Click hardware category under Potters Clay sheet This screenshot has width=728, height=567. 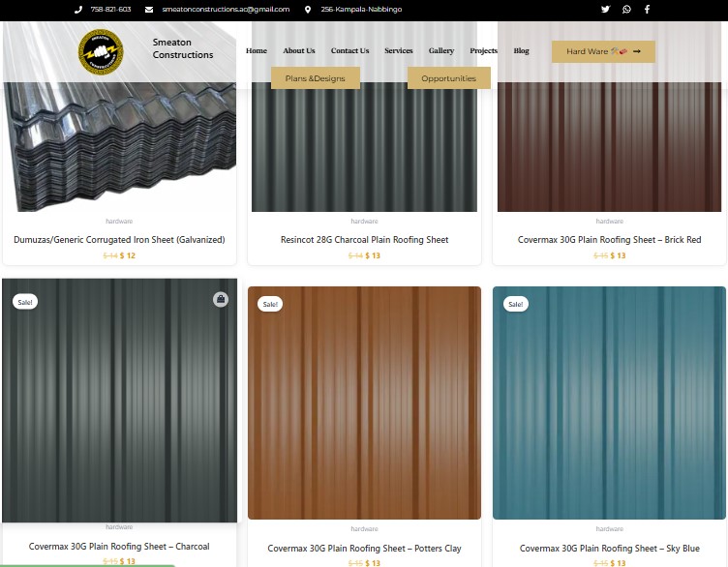(x=364, y=528)
